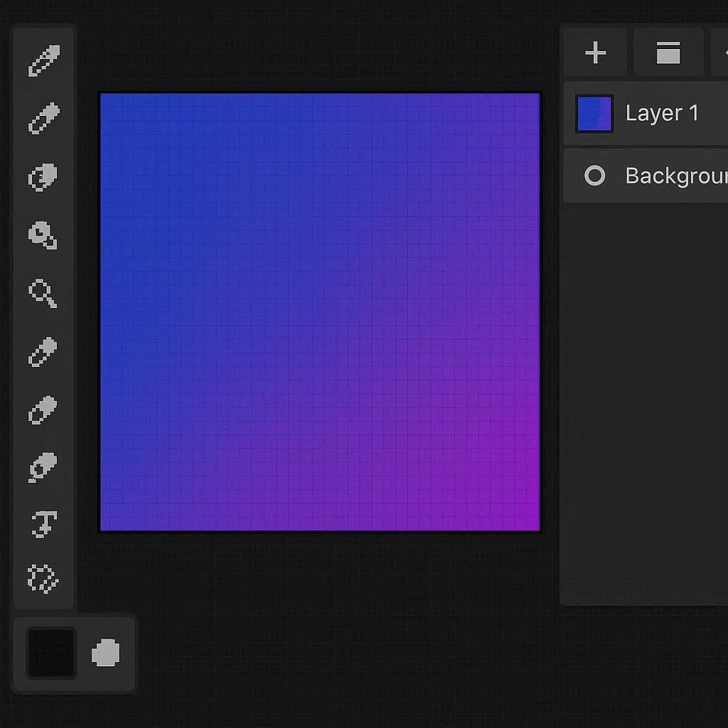728x728 pixels.
Task: Click the partially visible button right of group icon
Action: (721, 53)
